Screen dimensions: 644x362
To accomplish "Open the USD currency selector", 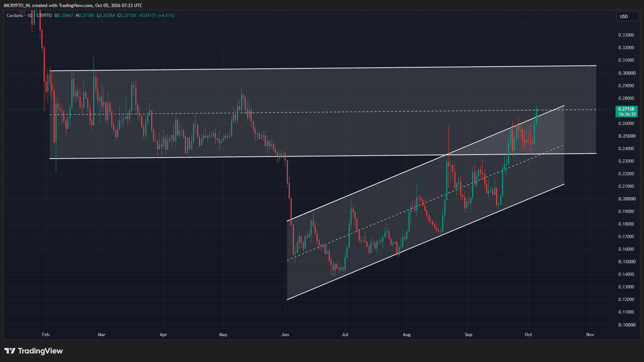I will tap(627, 16).
